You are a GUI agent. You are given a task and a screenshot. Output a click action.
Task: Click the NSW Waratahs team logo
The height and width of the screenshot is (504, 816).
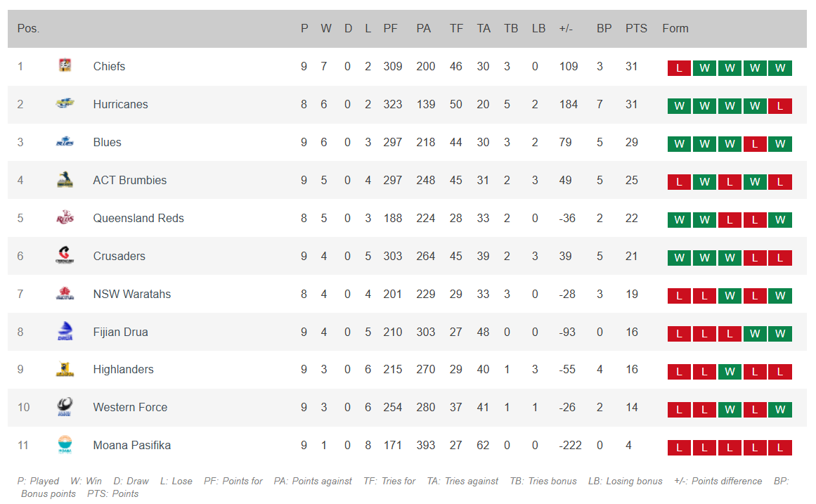click(65, 294)
